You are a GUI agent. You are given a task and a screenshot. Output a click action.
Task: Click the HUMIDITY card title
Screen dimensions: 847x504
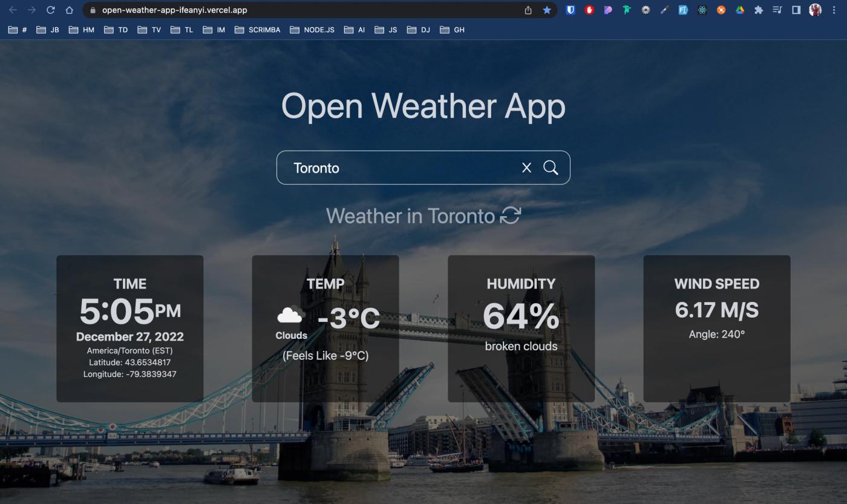pos(521,284)
